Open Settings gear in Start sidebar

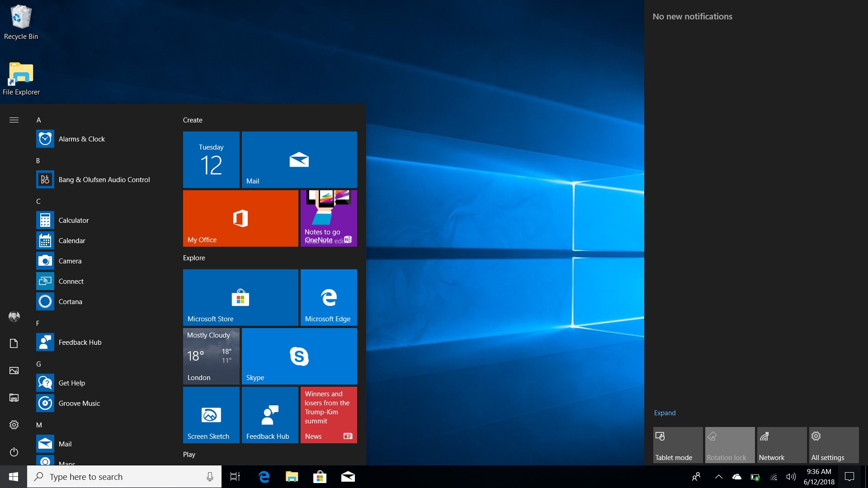14,425
